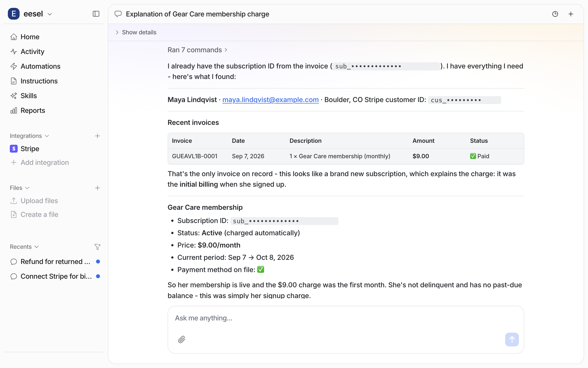View Reports

tap(54, 110)
